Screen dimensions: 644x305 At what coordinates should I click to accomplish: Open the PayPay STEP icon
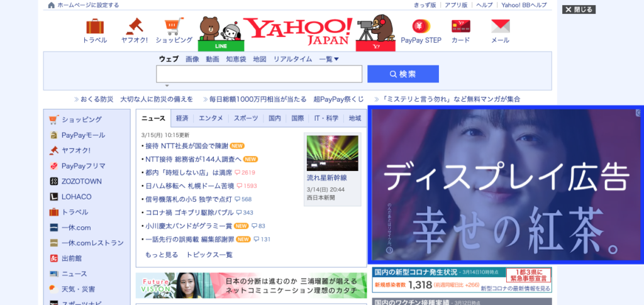pyautogui.click(x=421, y=26)
